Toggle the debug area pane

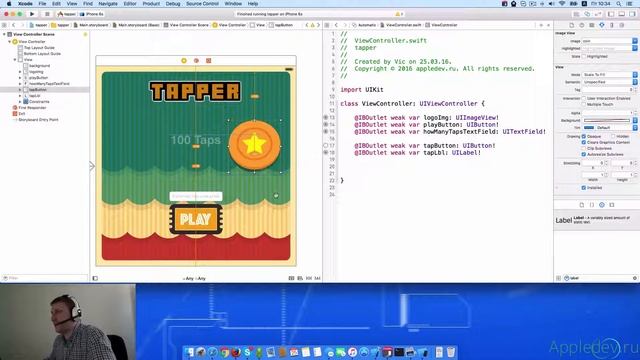[x=621, y=14]
